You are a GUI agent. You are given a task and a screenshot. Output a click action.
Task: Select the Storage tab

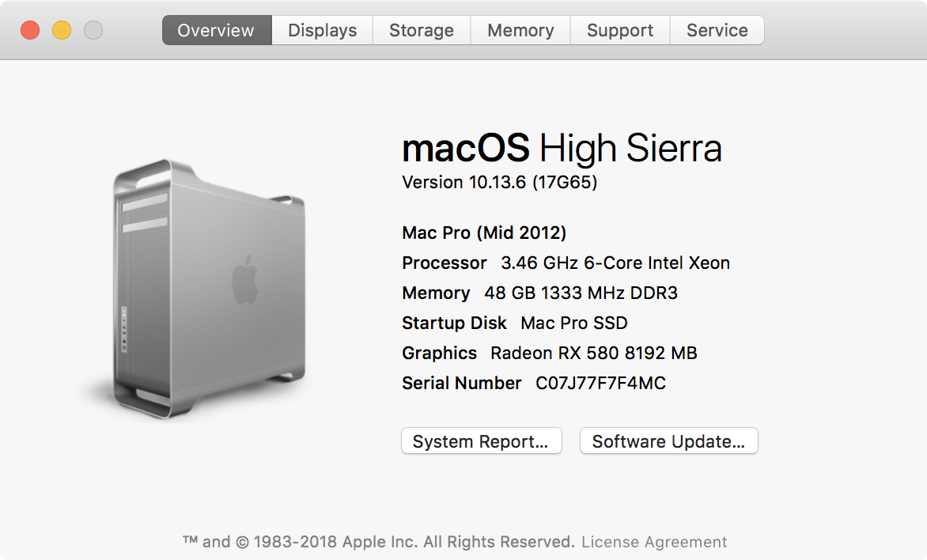pyautogui.click(x=422, y=31)
